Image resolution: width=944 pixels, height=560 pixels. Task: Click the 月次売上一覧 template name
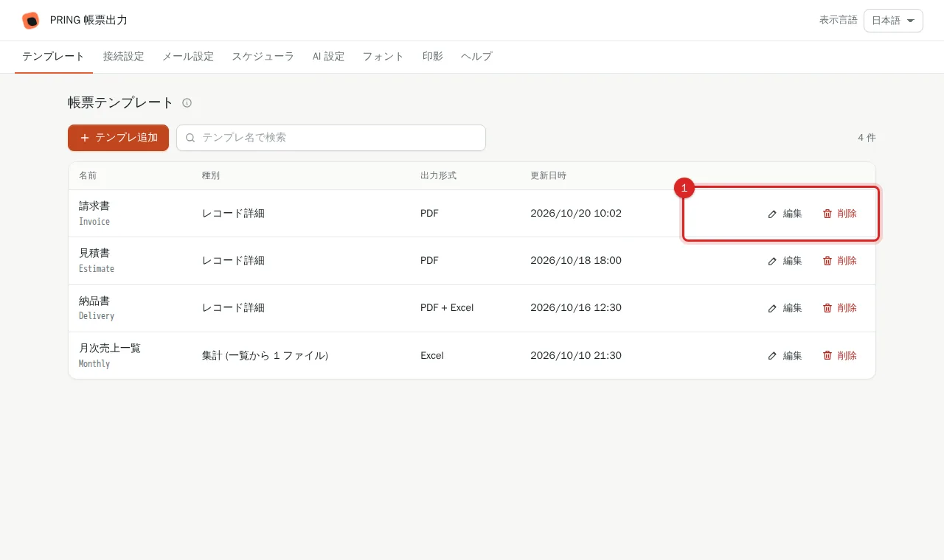click(110, 349)
